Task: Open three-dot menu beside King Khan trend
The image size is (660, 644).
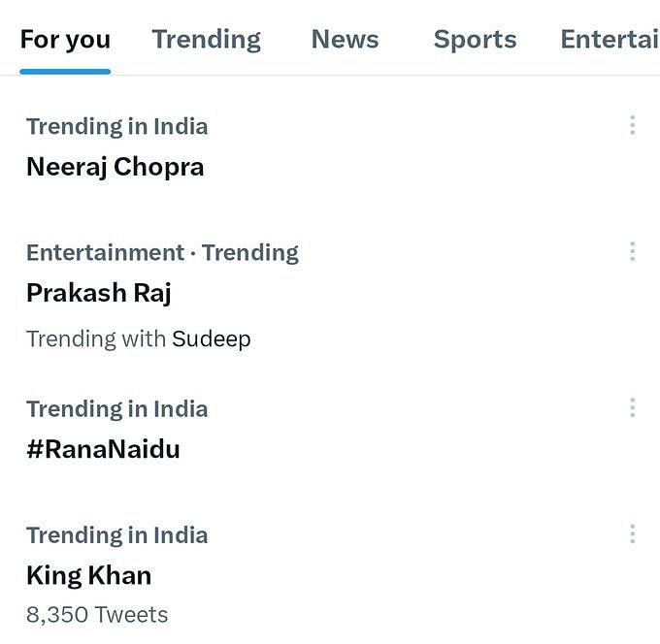Action: (x=632, y=534)
